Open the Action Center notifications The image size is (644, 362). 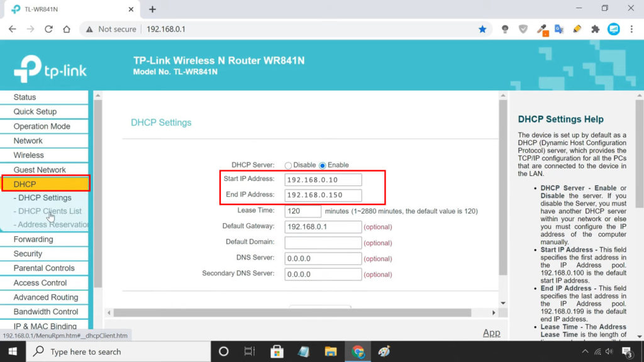(x=627, y=352)
